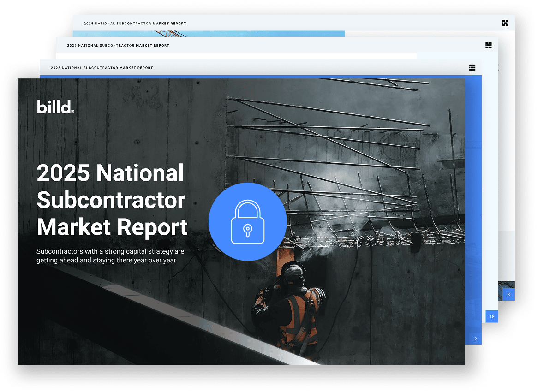The width and height of the screenshot is (538, 392).
Task: Click the page number 2 badge
Action: [475, 339]
